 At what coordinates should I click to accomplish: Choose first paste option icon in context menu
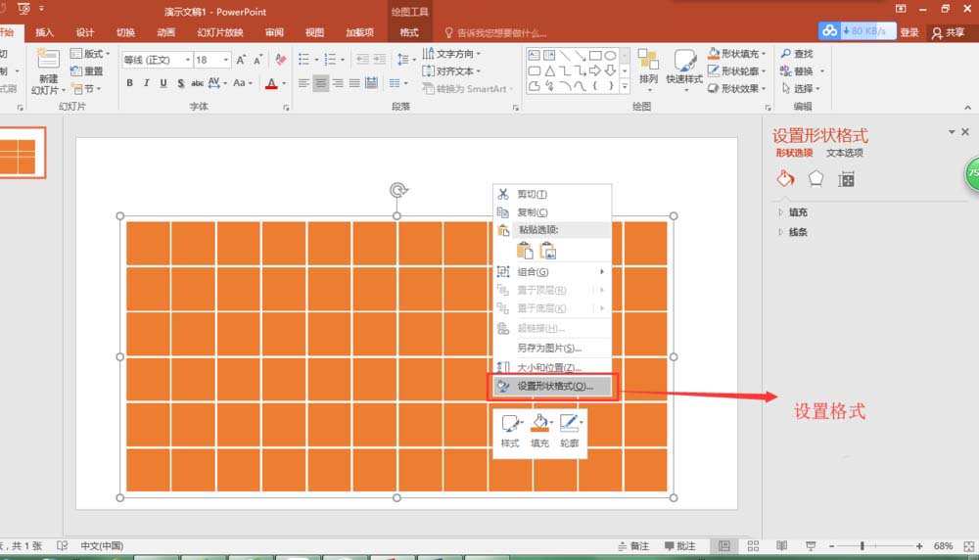[525, 251]
